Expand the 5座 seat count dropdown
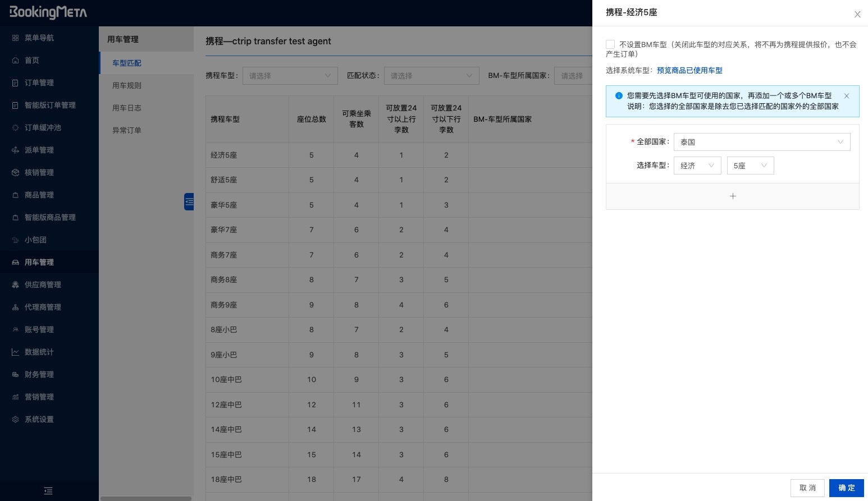 point(750,166)
